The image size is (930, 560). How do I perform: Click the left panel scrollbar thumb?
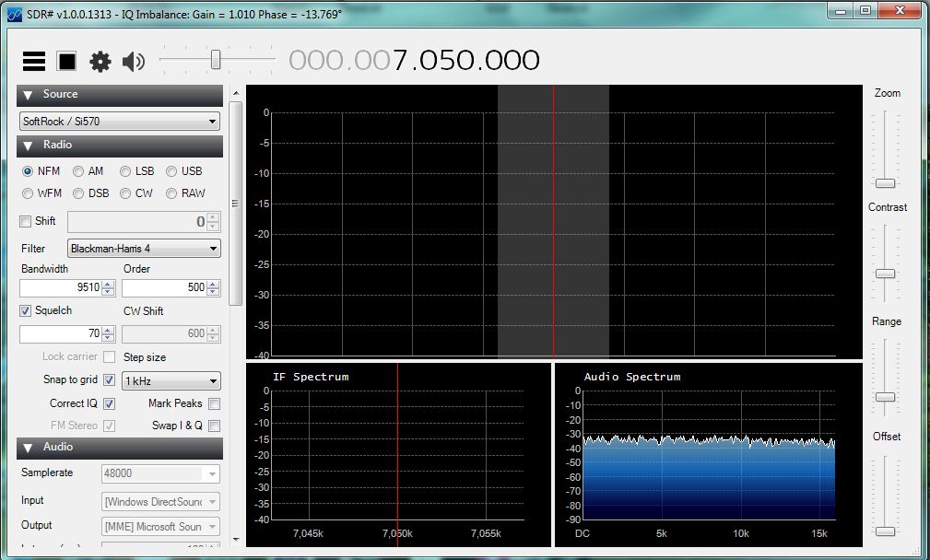[235, 204]
